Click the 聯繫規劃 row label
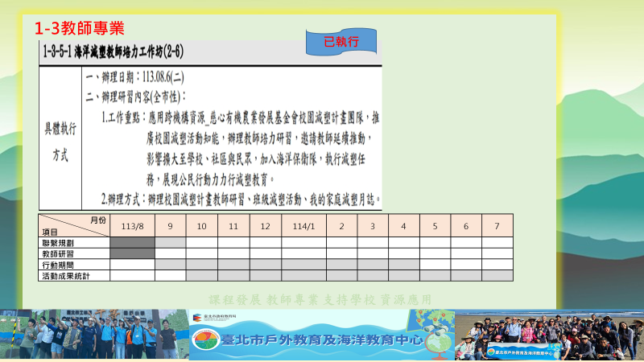644x362 pixels. pos(58,243)
